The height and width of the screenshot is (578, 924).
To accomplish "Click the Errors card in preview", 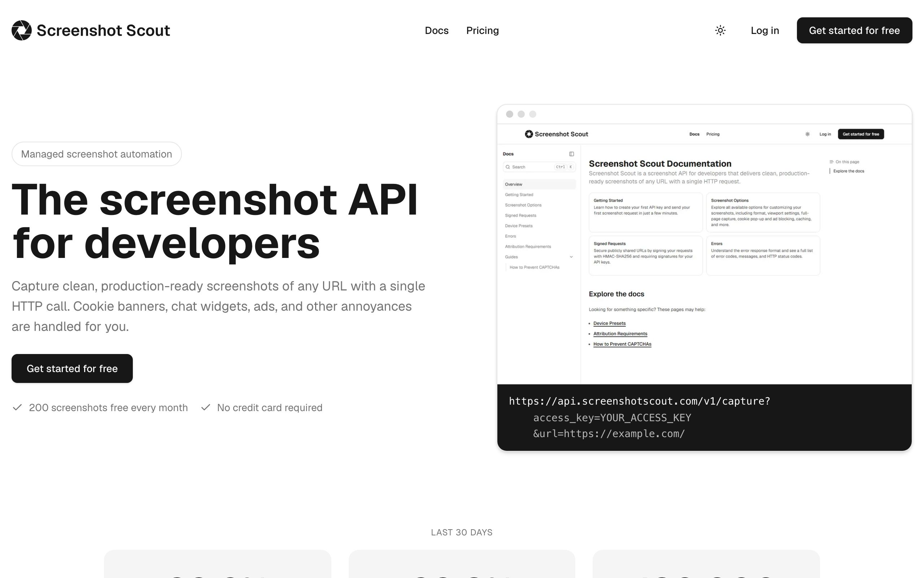I will point(763,255).
